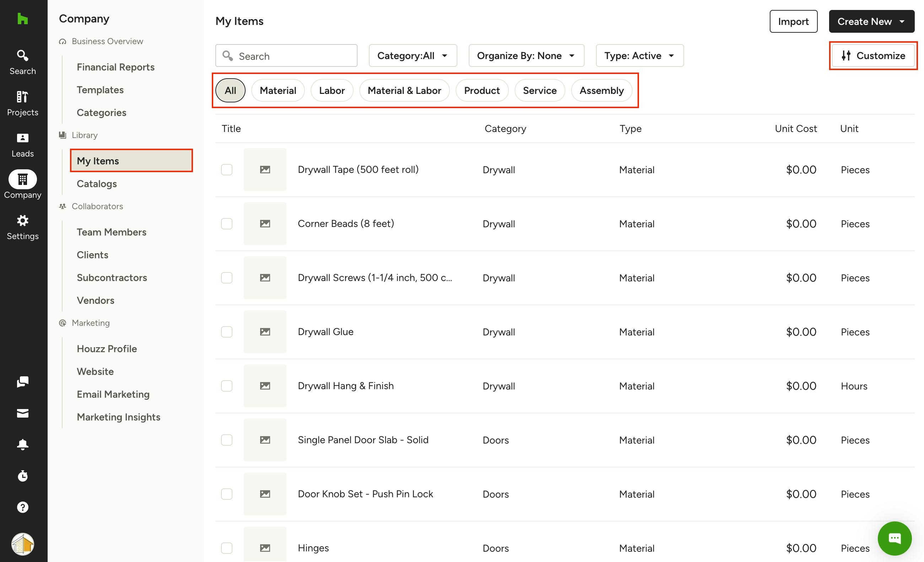Open Financial Reports in sidebar
Viewport: 924px width, 562px height.
click(116, 67)
